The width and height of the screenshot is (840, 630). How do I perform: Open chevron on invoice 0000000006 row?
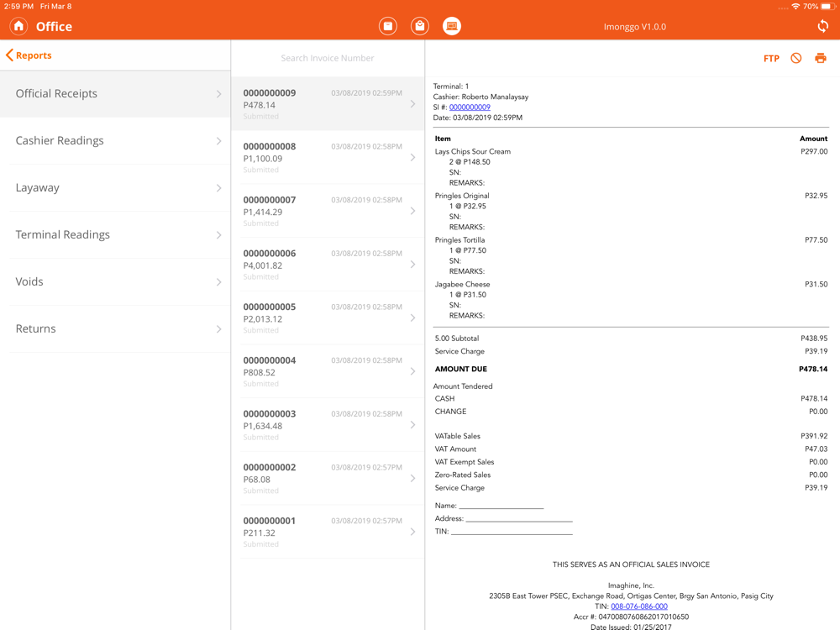412,265
